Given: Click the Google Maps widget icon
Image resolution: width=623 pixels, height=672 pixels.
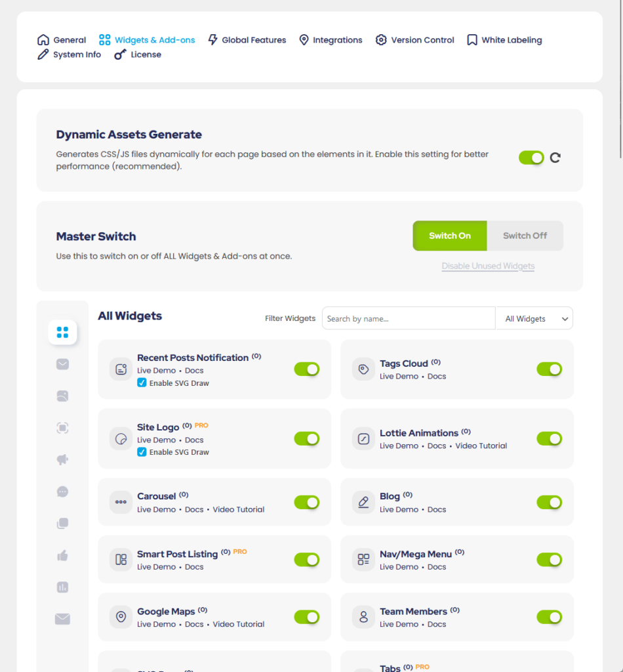Looking at the screenshot, I should pos(121,617).
